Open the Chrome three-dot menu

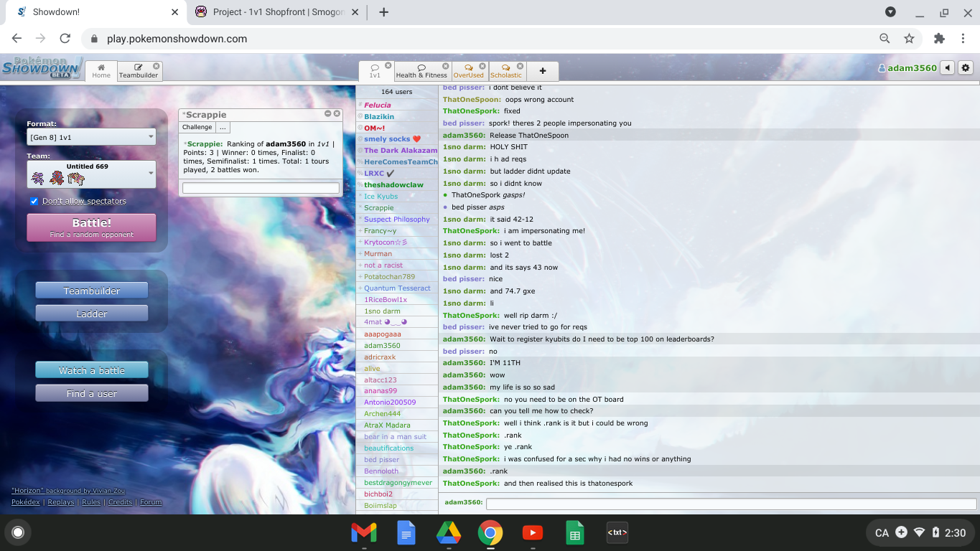click(x=963, y=39)
